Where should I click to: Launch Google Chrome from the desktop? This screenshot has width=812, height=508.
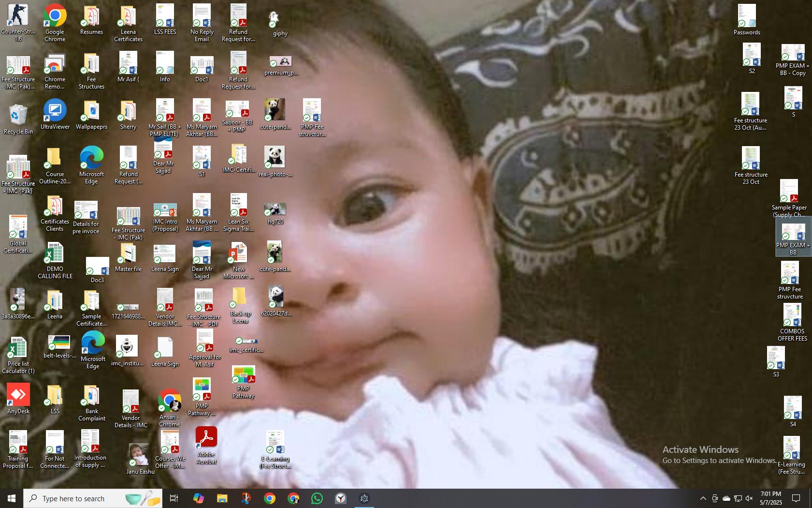point(55,22)
